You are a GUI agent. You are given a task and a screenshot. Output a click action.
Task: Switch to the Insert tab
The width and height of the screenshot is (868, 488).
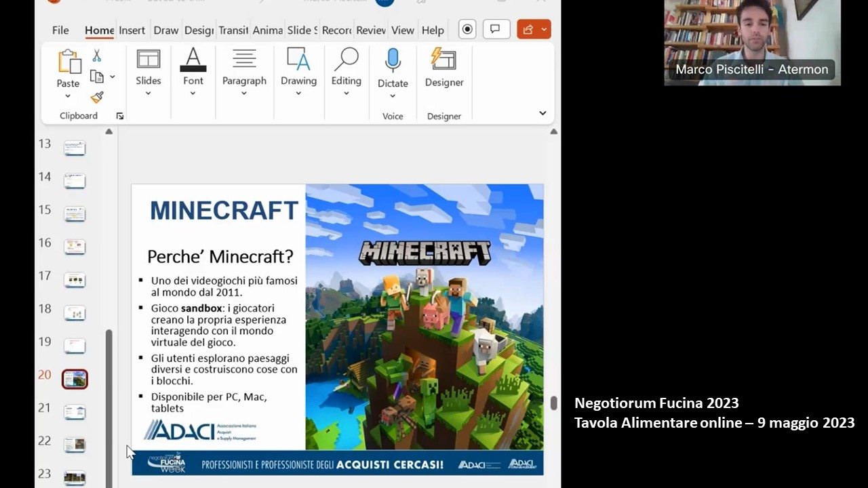[x=132, y=30]
